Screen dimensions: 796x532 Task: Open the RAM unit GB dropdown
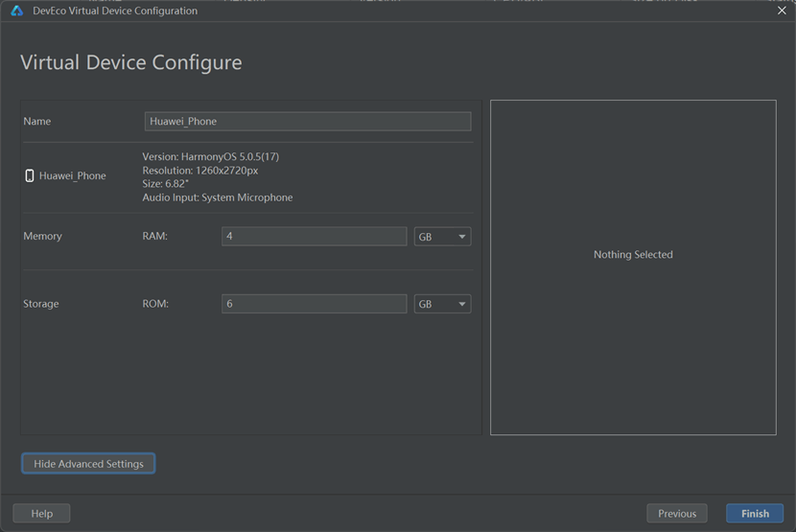point(442,237)
